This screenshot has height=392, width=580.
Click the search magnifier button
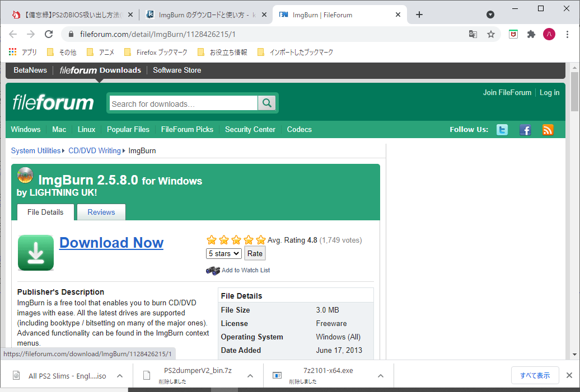(266, 103)
